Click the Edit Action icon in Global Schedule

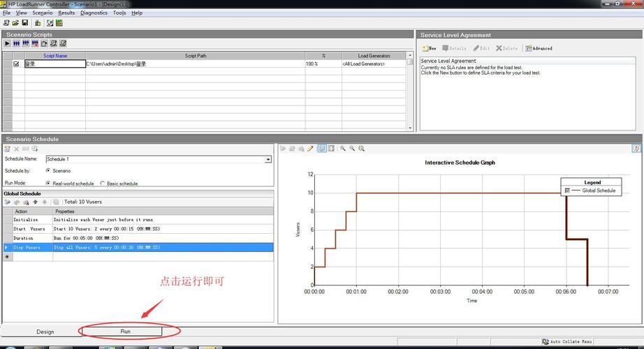click(x=17, y=202)
